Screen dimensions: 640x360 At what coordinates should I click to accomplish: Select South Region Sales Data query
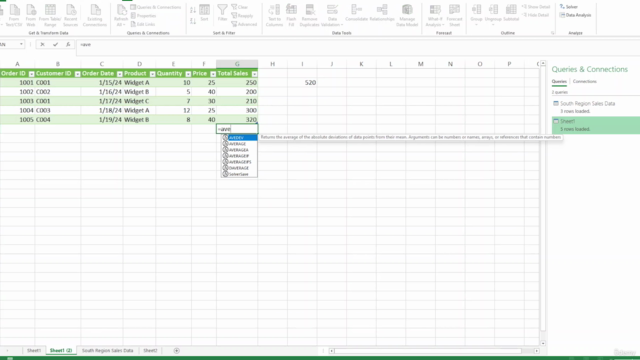click(596, 107)
